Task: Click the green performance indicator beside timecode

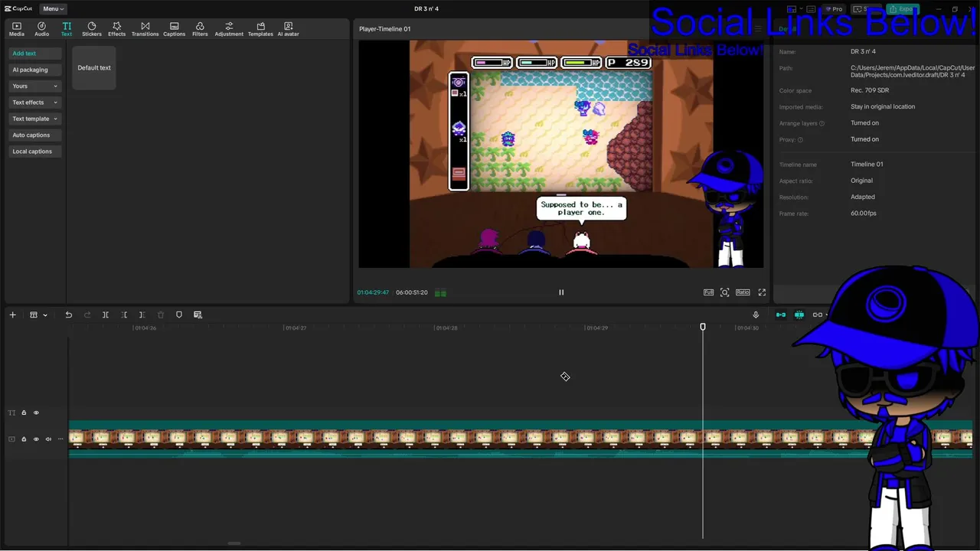Action: (x=440, y=292)
